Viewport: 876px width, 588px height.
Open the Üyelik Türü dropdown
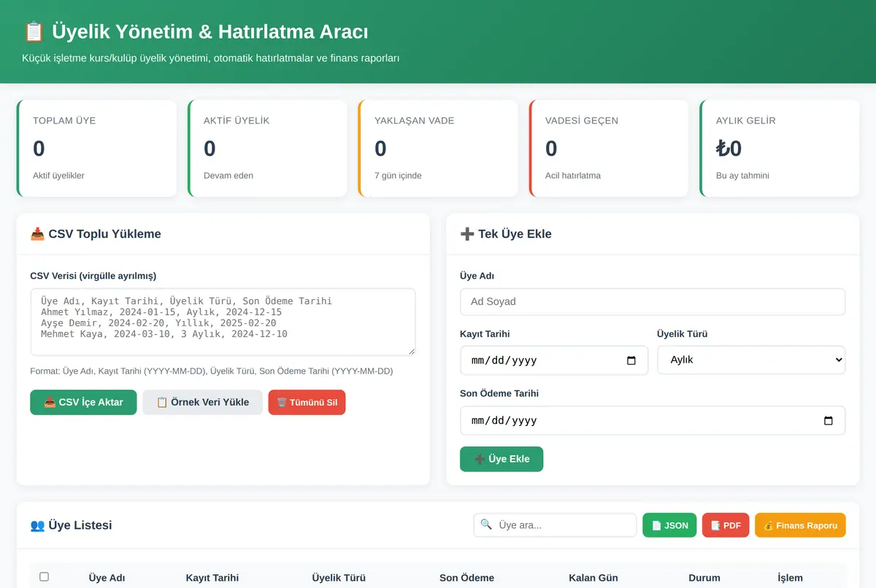pos(751,360)
